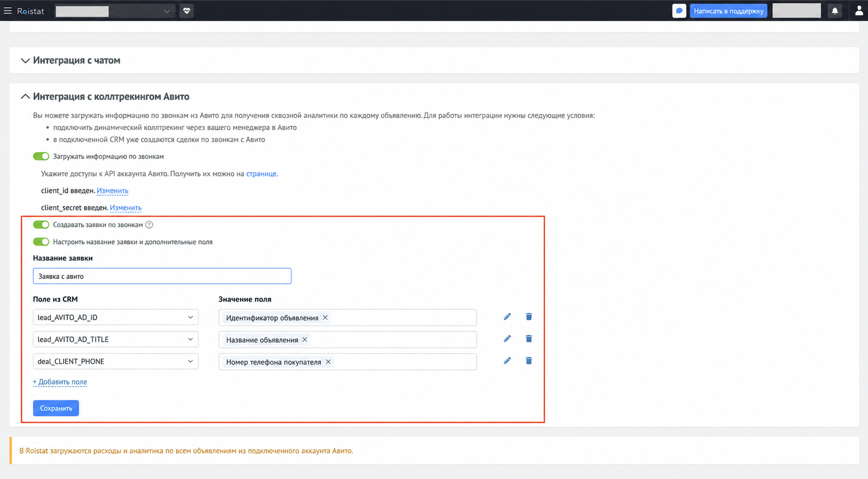The image size is (868, 479).
Task: Click the Название заявки input field
Action: (162, 276)
